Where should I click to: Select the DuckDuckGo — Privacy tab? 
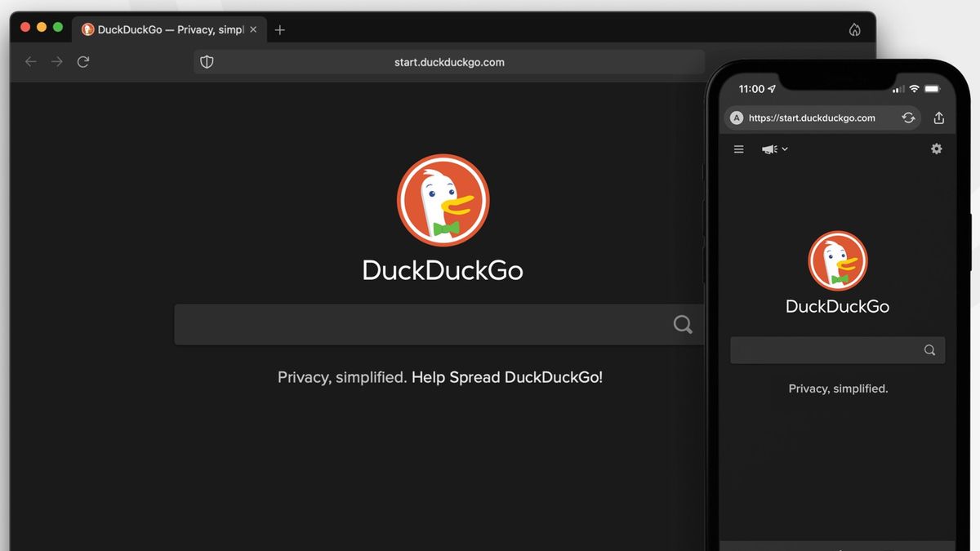[x=170, y=29]
